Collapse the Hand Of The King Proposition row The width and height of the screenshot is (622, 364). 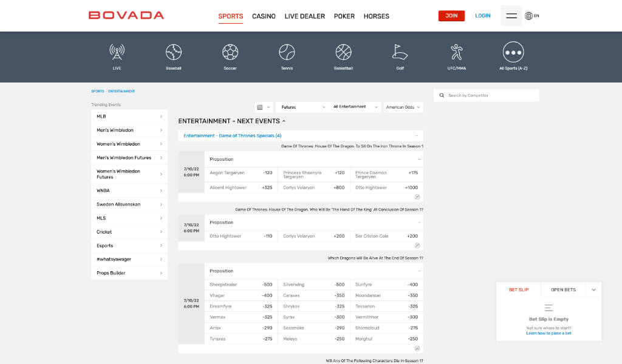[x=419, y=223]
